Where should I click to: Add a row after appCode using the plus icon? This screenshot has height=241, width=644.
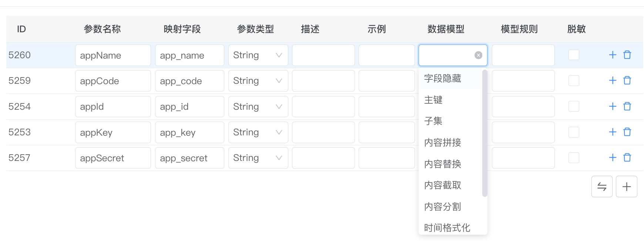tap(613, 80)
